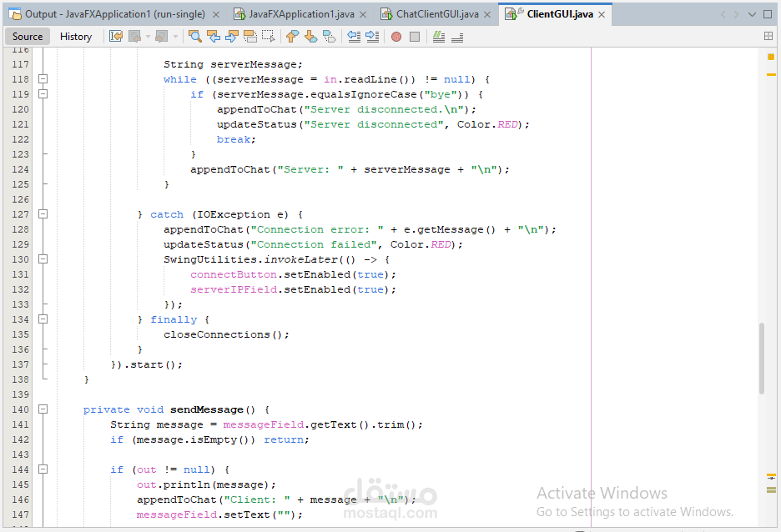Maximize the editor window icon
This screenshot has width=781, height=532.
tap(768, 14)
